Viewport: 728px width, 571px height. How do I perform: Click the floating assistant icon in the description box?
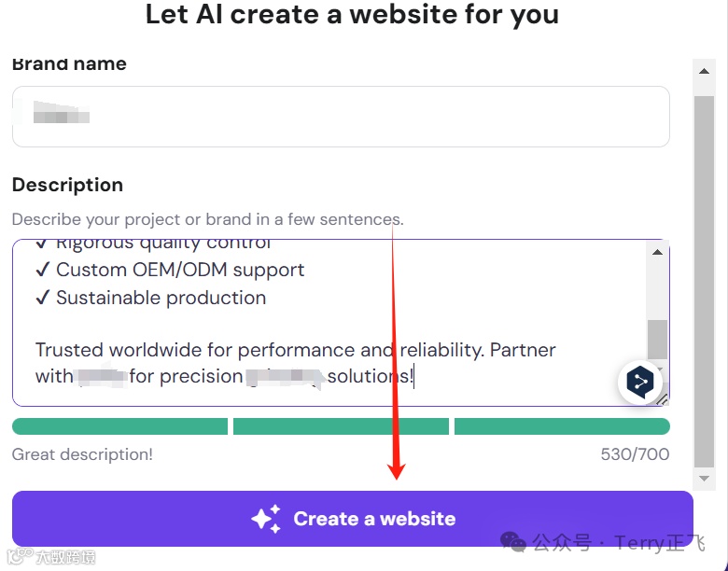(639, 382)
